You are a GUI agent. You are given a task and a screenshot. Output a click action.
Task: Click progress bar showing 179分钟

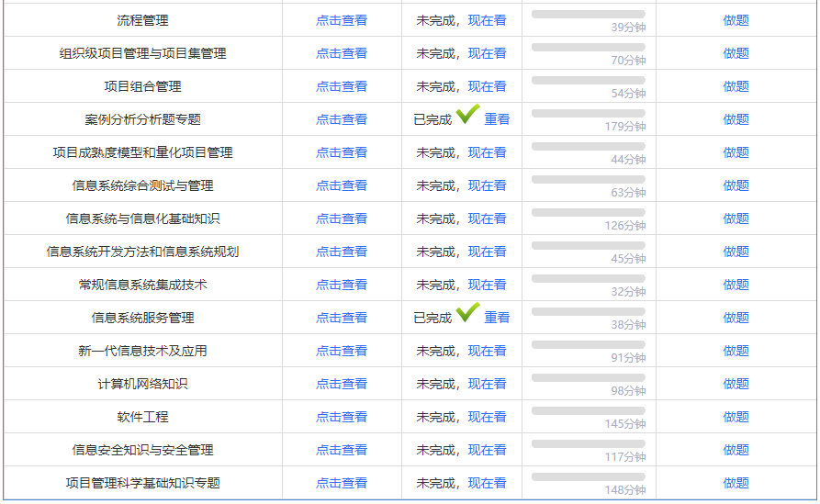[x=588, y=114]
